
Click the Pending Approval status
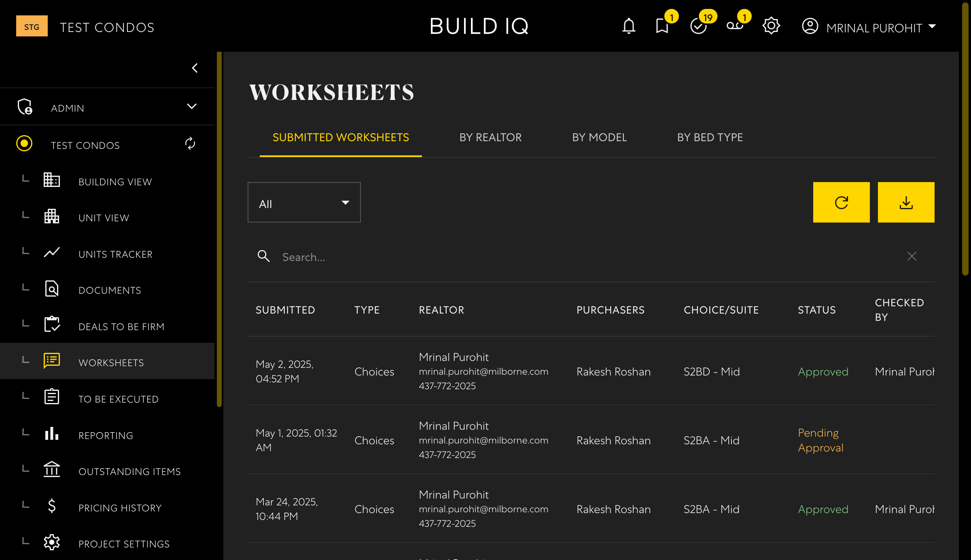click(x=820, y=440)
